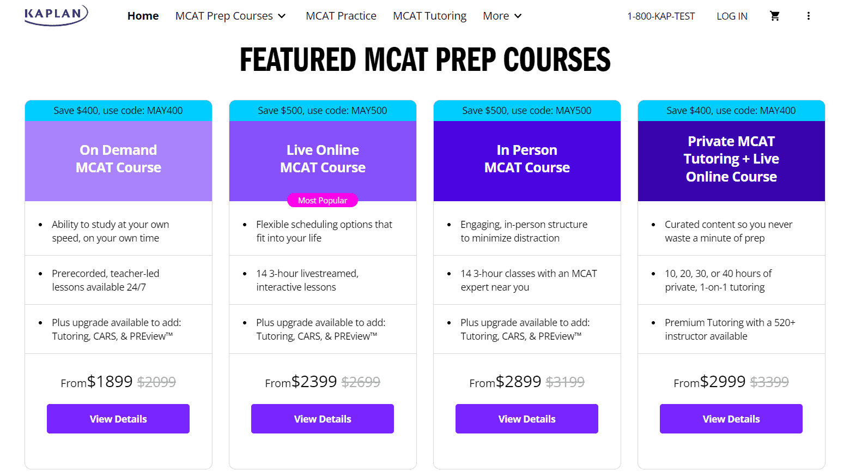Click the Live Online MCAT Course header

tap(322, 159)
